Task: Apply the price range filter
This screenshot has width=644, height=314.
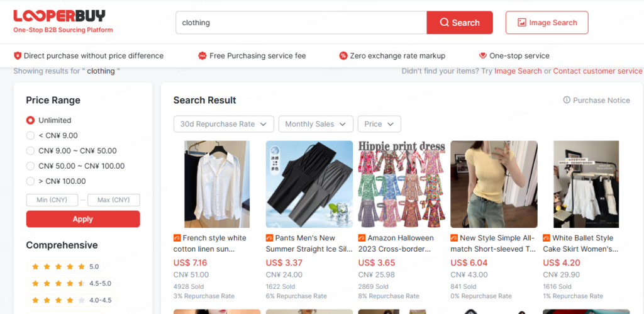Action: (x=83, y=219)
